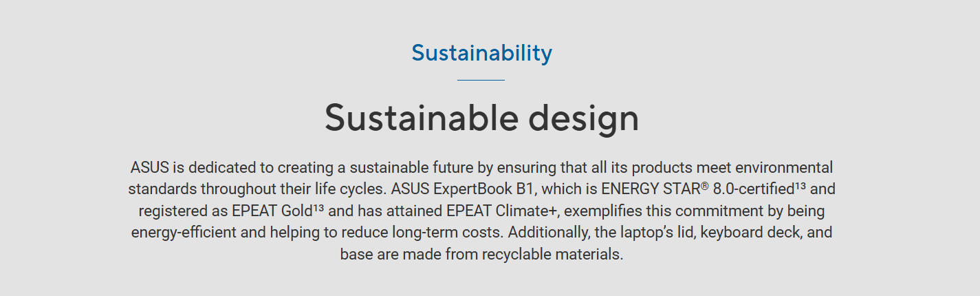The width and height of the screenshot is (980, 296).
Task: Click the registered trademark symbol after ENERGY STAR
Action: [x=704, y=185]
